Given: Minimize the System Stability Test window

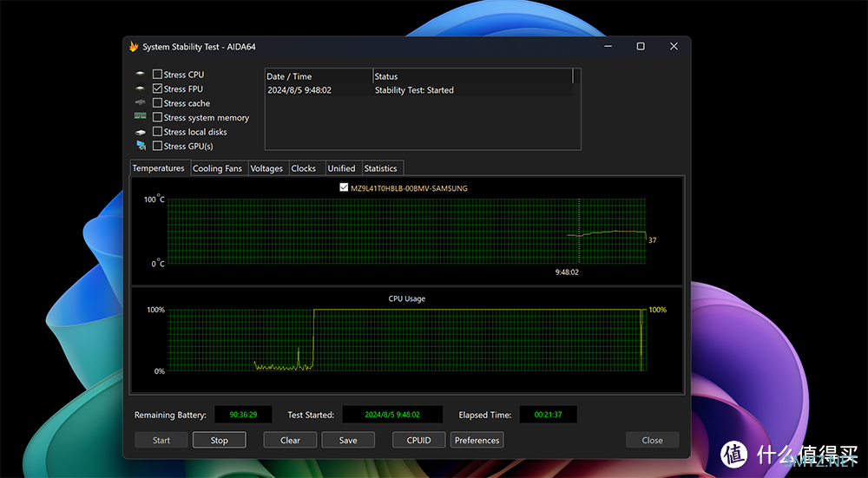Looking at the screenshot, I should coord(608,47).
